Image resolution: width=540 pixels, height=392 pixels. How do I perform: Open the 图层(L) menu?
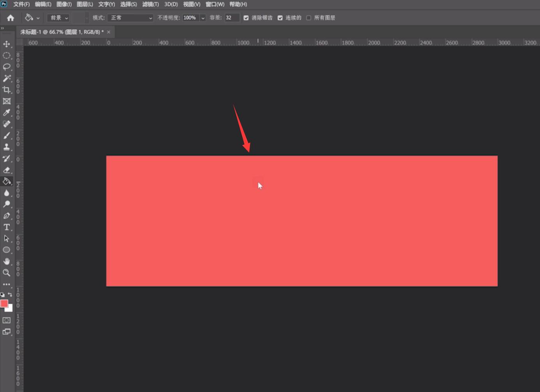coord(85,4)
